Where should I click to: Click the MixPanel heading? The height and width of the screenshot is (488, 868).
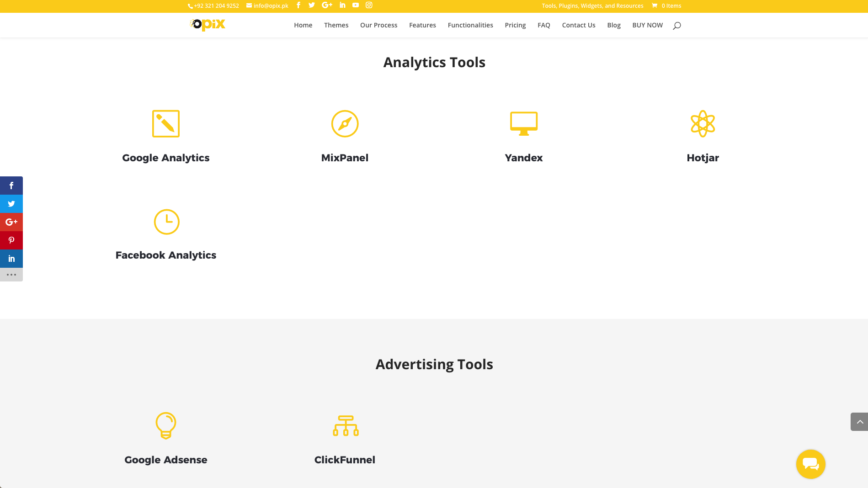(345, 158)
